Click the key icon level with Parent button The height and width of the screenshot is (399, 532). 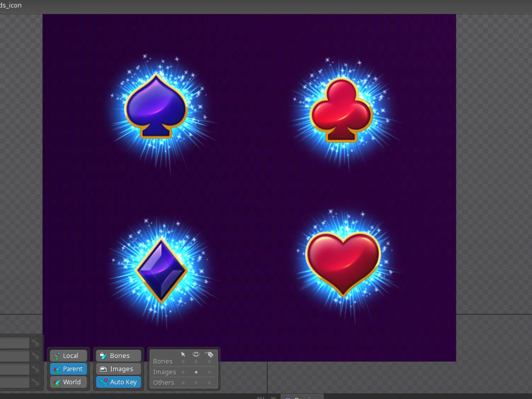click(35, 369)
